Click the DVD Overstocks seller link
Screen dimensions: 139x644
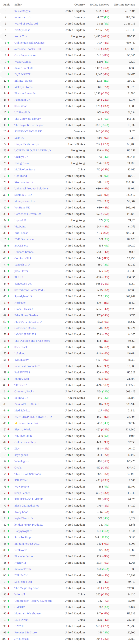tap(24, 239)
